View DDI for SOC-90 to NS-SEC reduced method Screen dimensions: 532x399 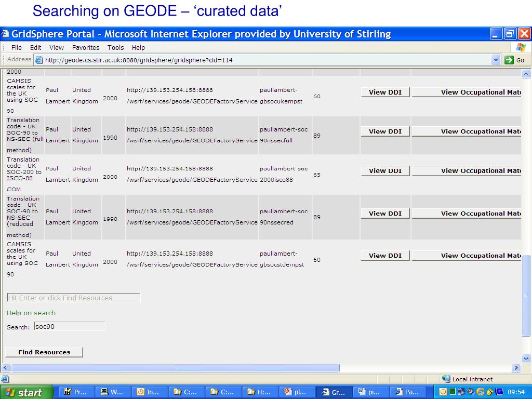[385, 214]
